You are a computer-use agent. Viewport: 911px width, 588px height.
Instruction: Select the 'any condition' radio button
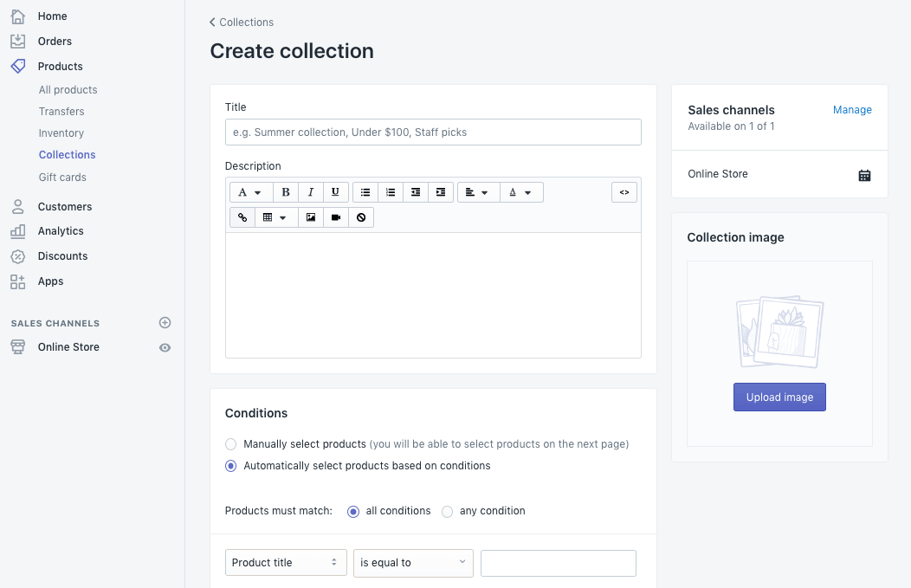448,512
